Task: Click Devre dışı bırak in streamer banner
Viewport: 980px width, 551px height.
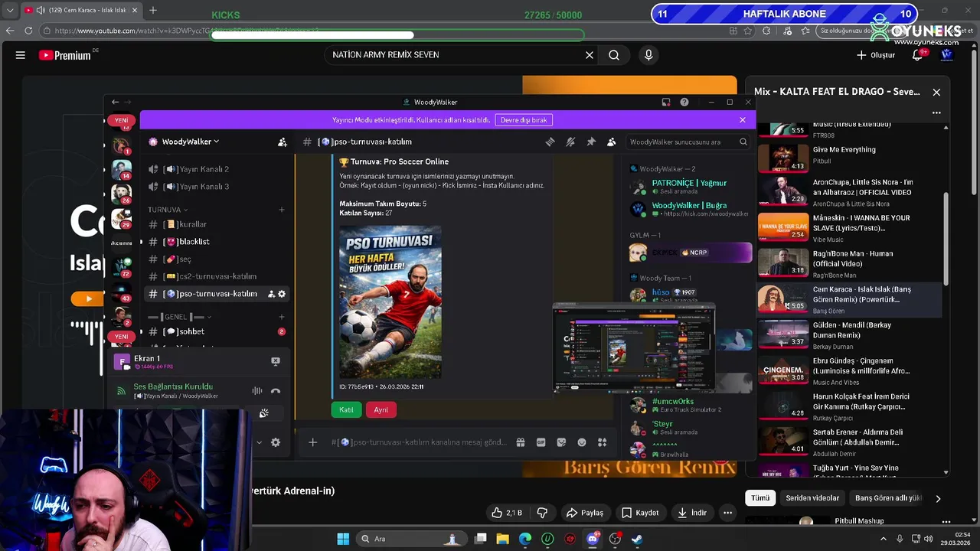Action: (x=524, y=120)
